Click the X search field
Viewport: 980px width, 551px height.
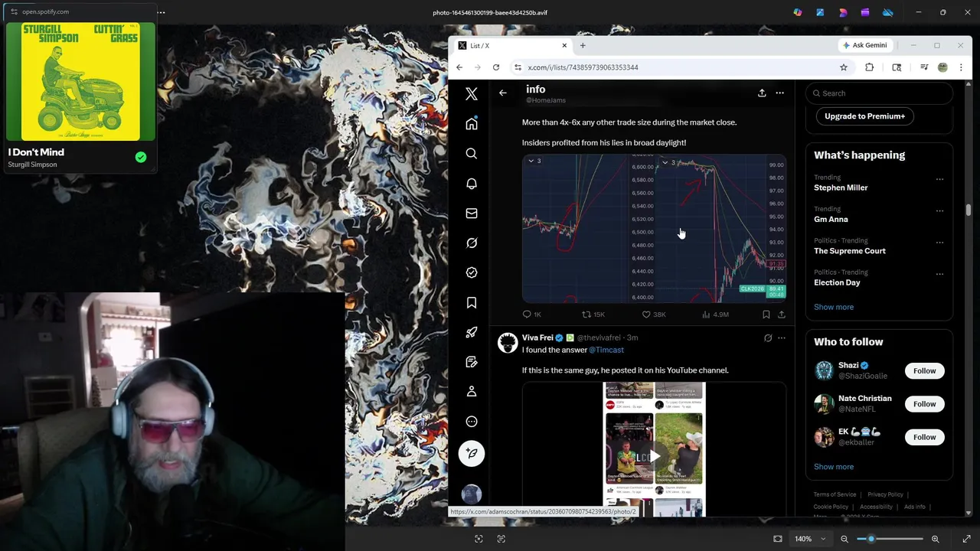(879, 93)
